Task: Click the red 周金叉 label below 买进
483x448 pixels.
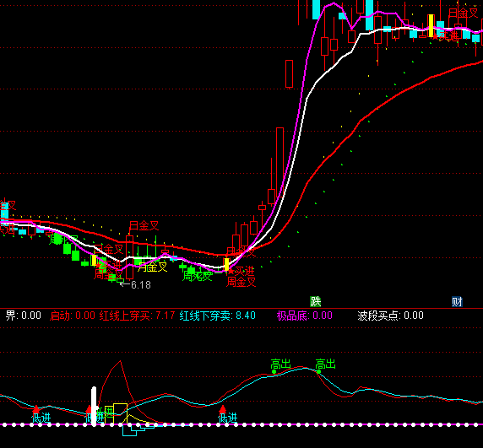Action: 241,282
